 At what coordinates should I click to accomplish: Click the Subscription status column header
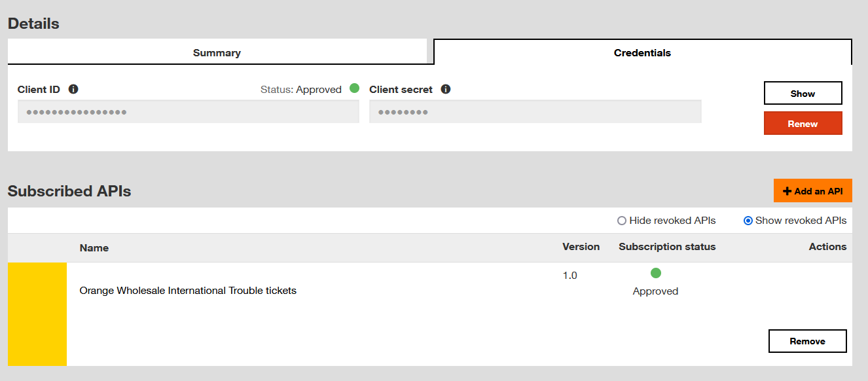point(667,247)
